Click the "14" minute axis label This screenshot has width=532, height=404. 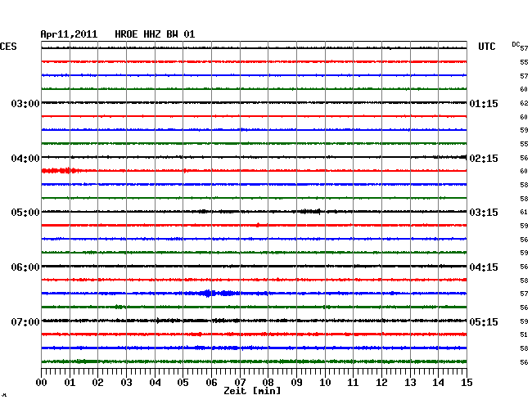coord(439,383)
